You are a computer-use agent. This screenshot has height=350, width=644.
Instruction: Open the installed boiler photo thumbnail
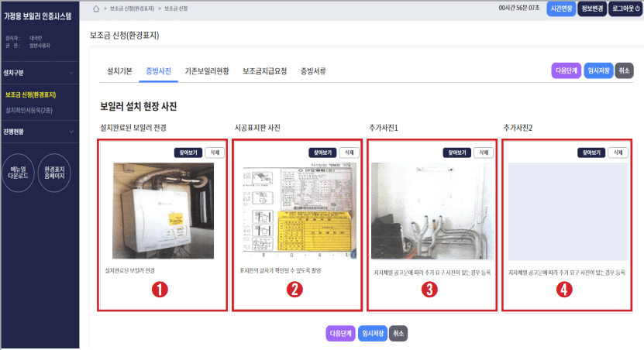point(163,211)
